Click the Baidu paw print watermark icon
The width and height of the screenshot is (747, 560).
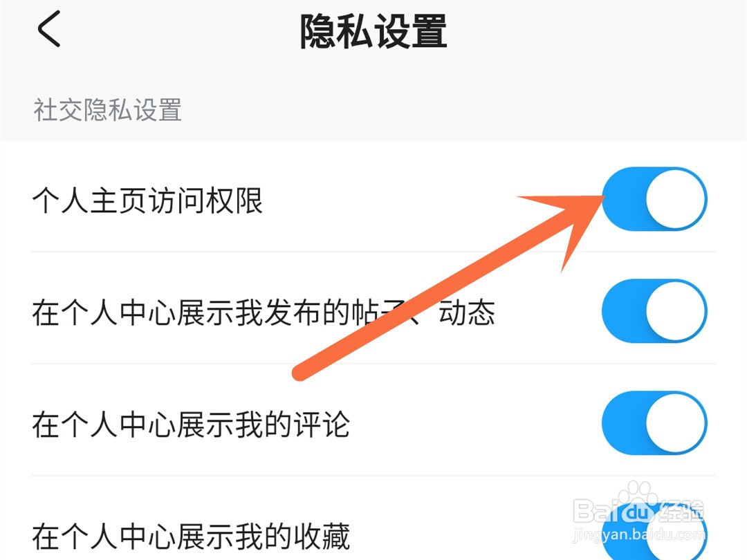[634, 494]
